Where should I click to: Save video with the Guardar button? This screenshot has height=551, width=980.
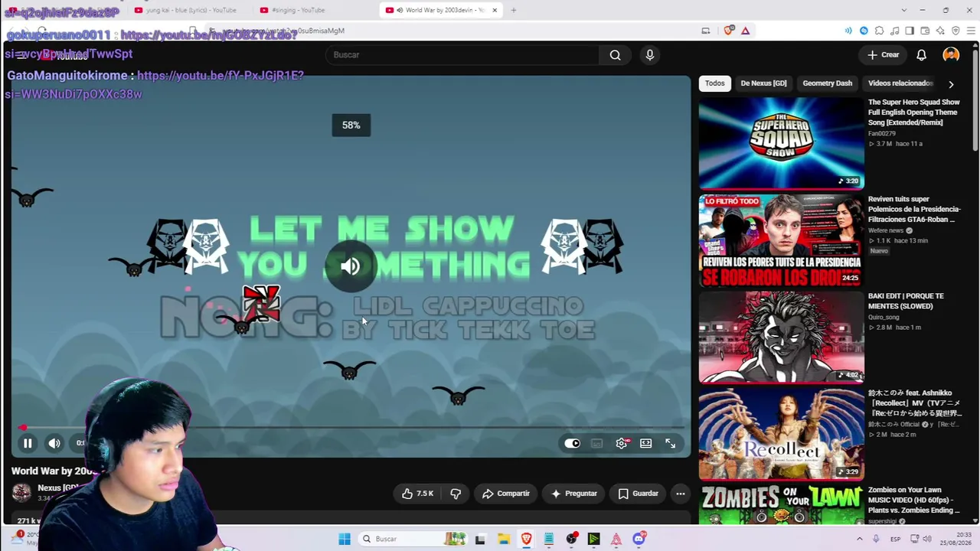click(638, 494)
